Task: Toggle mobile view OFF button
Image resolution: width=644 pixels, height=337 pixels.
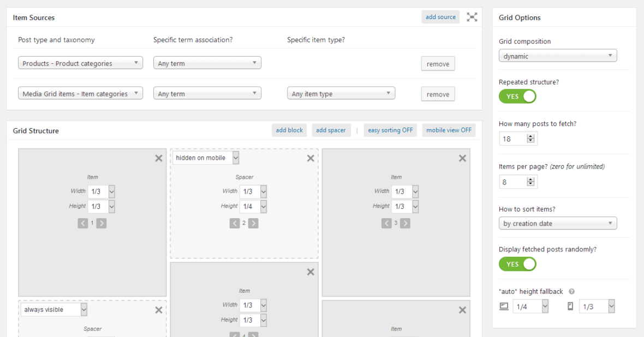Action: click(449, 130)
